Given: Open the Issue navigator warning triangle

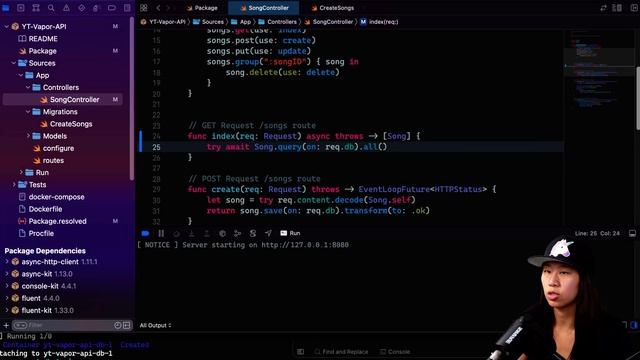Looking at the screenshot, I should point(66,8).
